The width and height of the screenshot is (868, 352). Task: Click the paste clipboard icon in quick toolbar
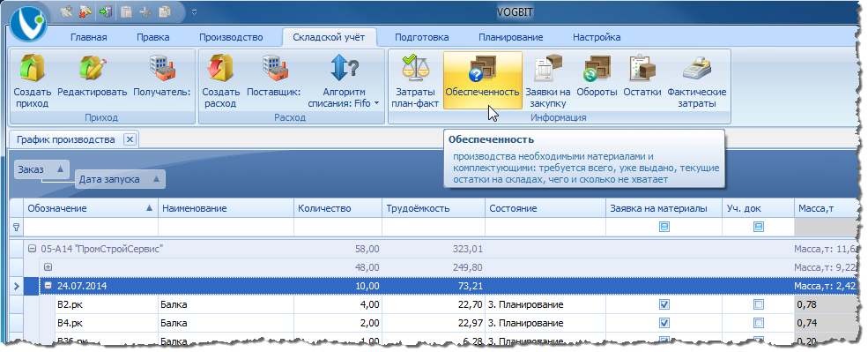click(x=127, y=11)
